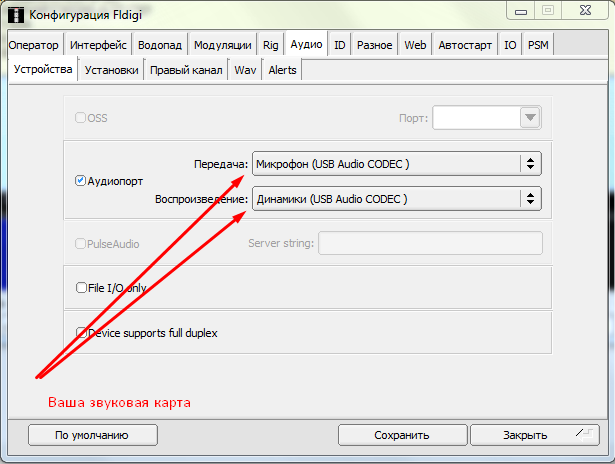Select the Модуляции tab
Image resolution: width=615 pixels, height=464 pixels.
pos(222,45)
